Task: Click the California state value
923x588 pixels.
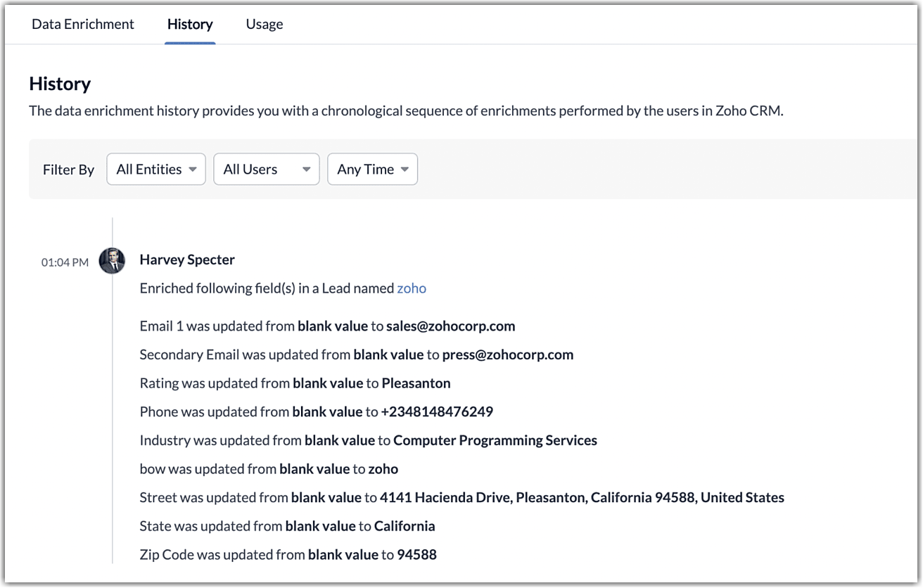Action: point(405,526)
